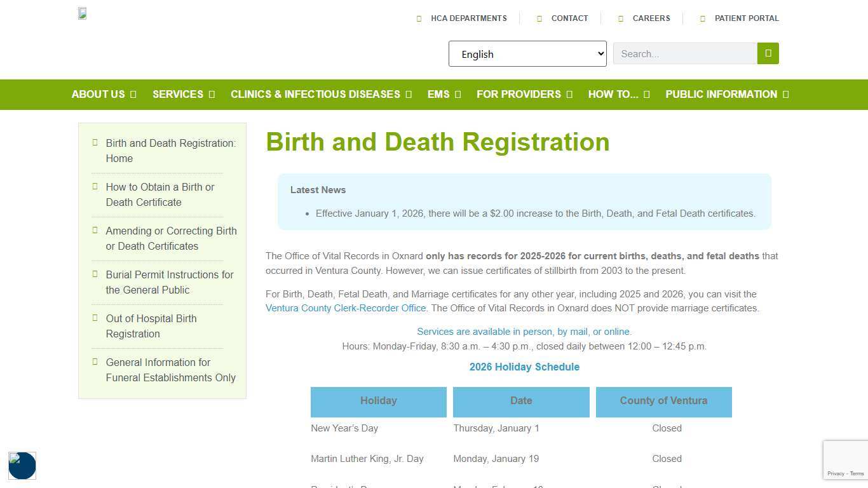The image size is (868, 488).
Task: Click the Careers icon
Action: (x=621, y=18)
